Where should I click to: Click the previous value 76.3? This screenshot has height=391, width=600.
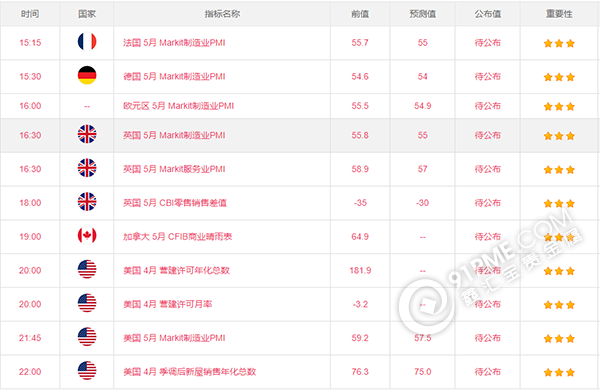(360, 371)
